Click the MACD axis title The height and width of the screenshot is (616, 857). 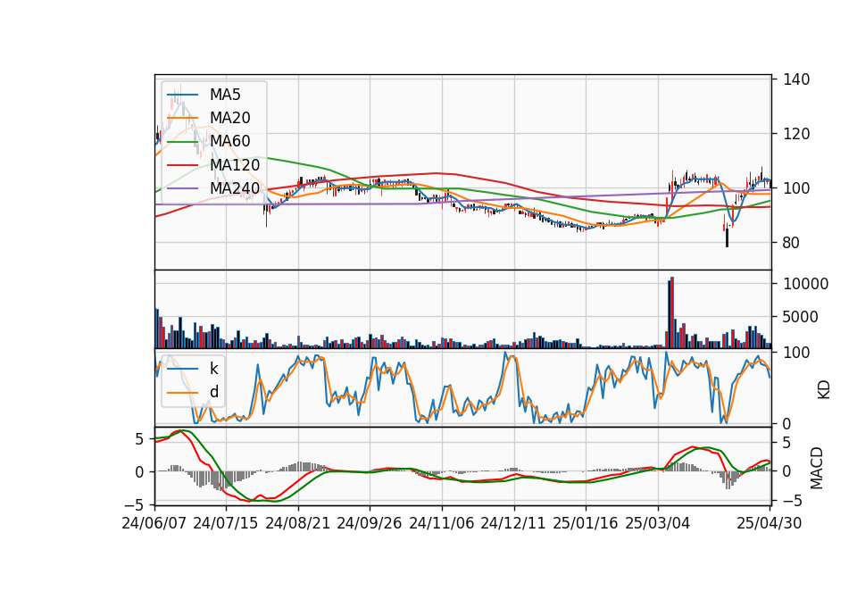point(817,468)
